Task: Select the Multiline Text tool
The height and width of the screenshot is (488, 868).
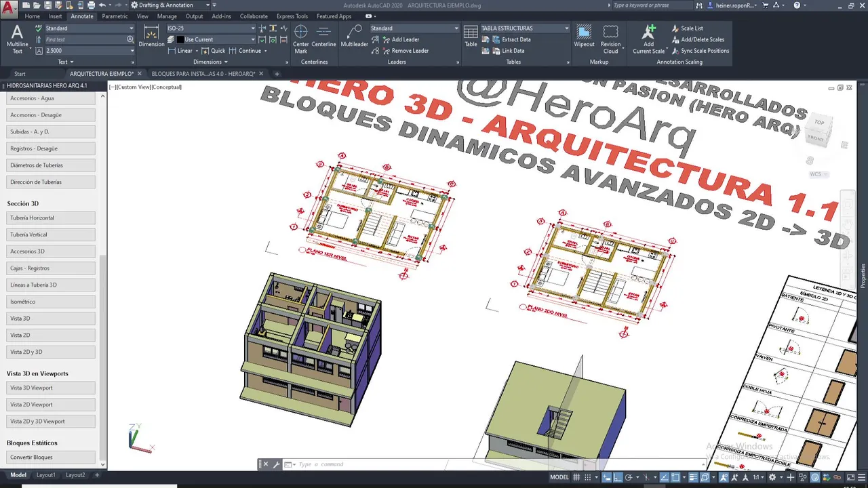Action: pos(17,39)
